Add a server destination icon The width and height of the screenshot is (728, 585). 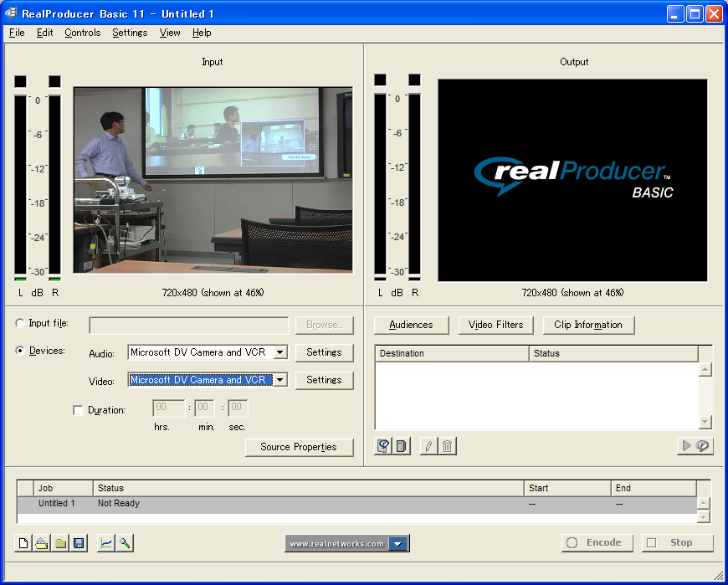(401, 446)
